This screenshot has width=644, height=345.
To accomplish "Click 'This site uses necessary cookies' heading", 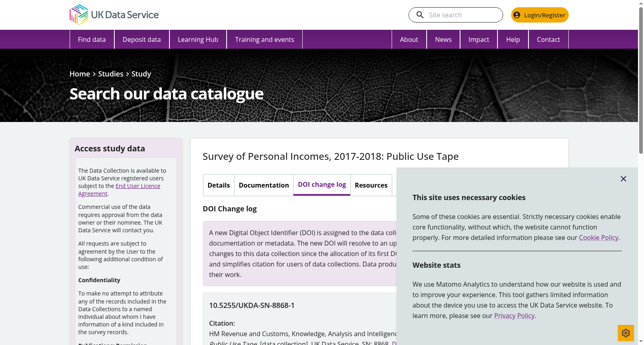I will point(469,198).
